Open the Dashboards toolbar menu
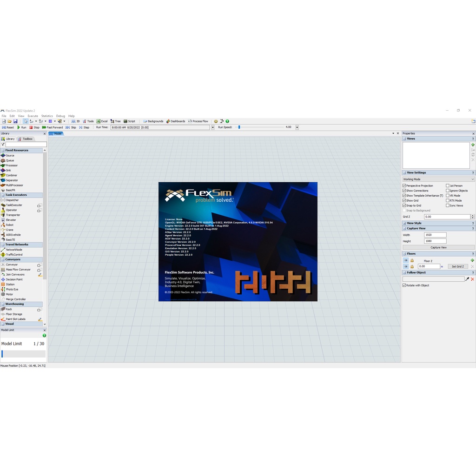This screenshot has height=476, width=476. (176, 121)
